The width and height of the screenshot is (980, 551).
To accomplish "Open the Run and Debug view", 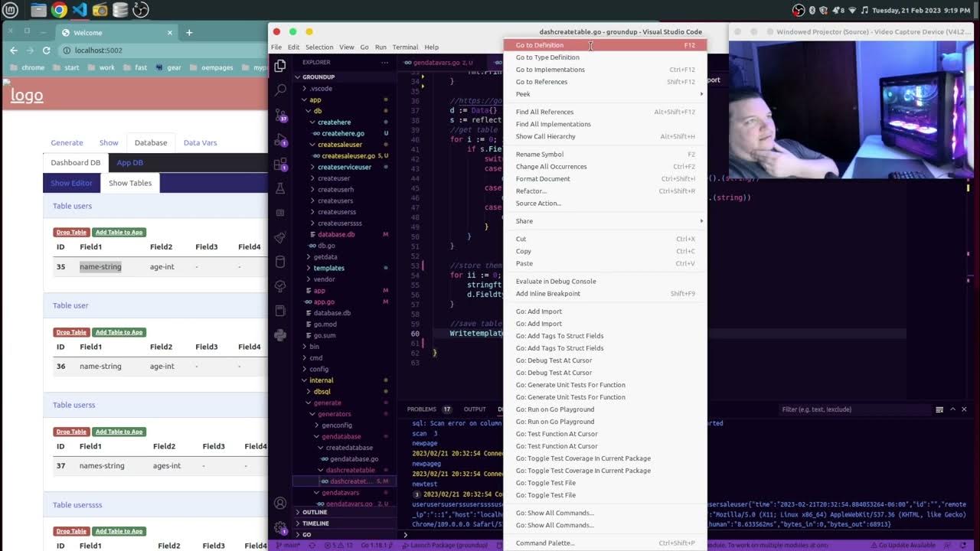I will [280, 139].
